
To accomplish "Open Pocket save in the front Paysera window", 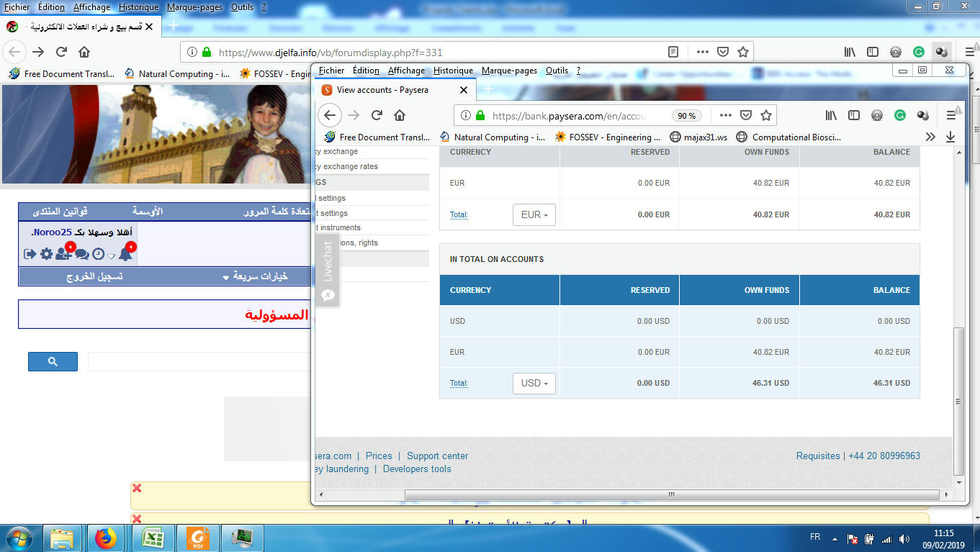I will click(x=746, y=115).
